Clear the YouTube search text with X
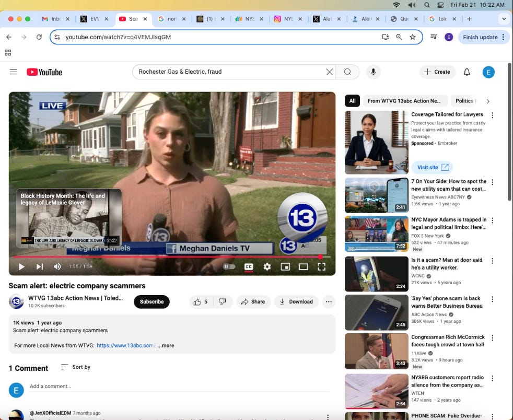The height and width of the screenshot is (420, 513). tap(330, 72)
